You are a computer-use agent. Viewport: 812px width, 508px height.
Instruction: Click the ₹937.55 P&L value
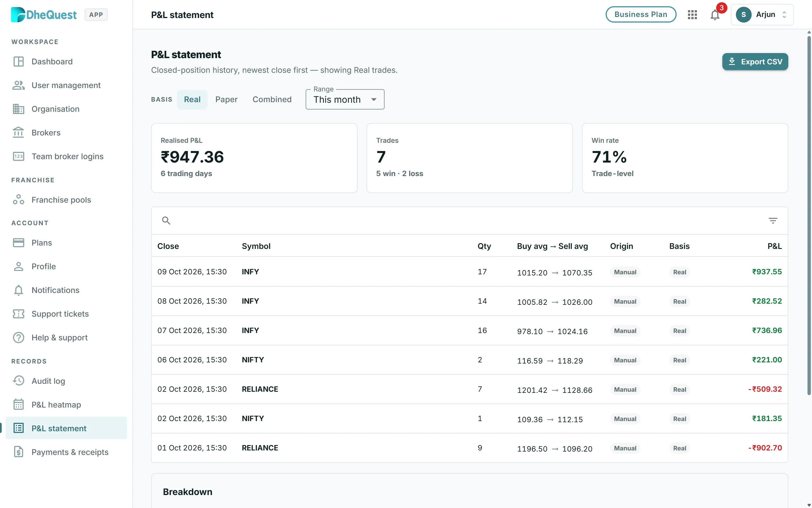(x=767, y=271)
